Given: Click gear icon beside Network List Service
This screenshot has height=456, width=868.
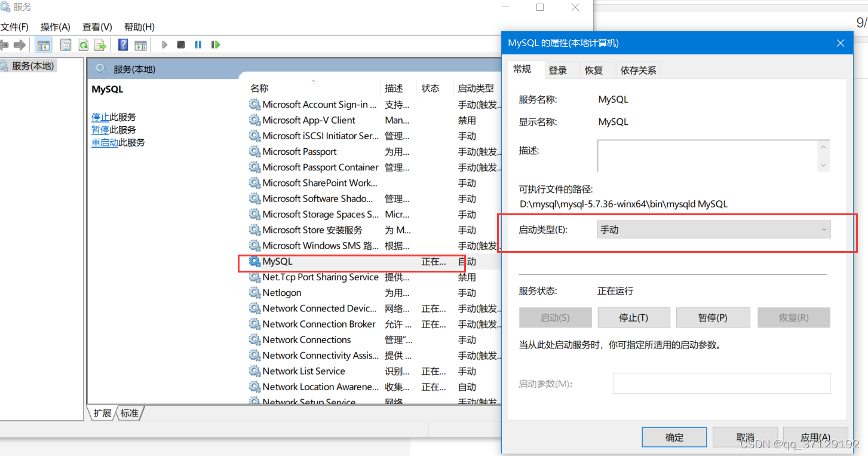Looking at the screenshot, I should (x=255, y=371).
